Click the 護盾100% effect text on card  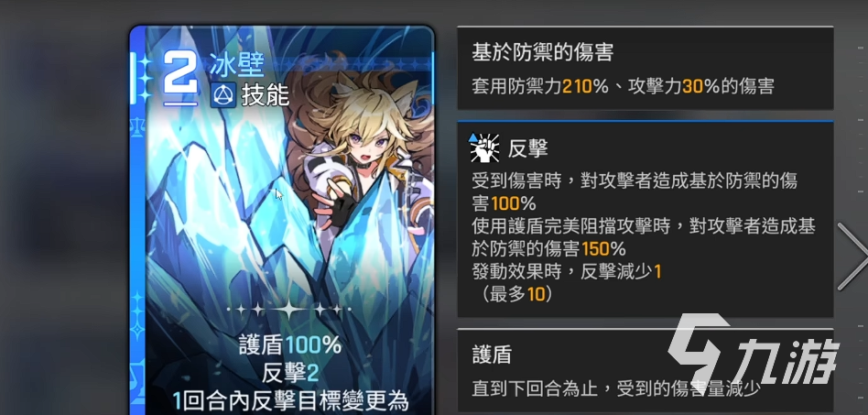(290, 345)
